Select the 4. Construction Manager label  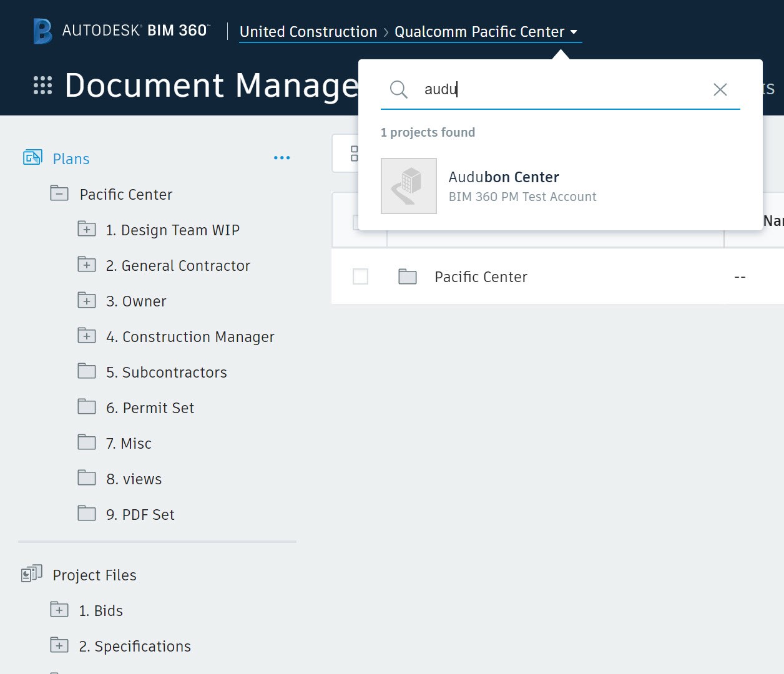(x=190, y=337)
